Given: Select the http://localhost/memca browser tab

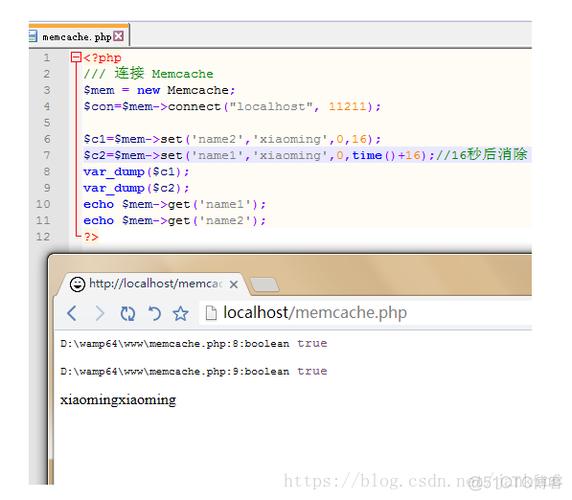Looking at the screenshot, I should tap(153, 284).
